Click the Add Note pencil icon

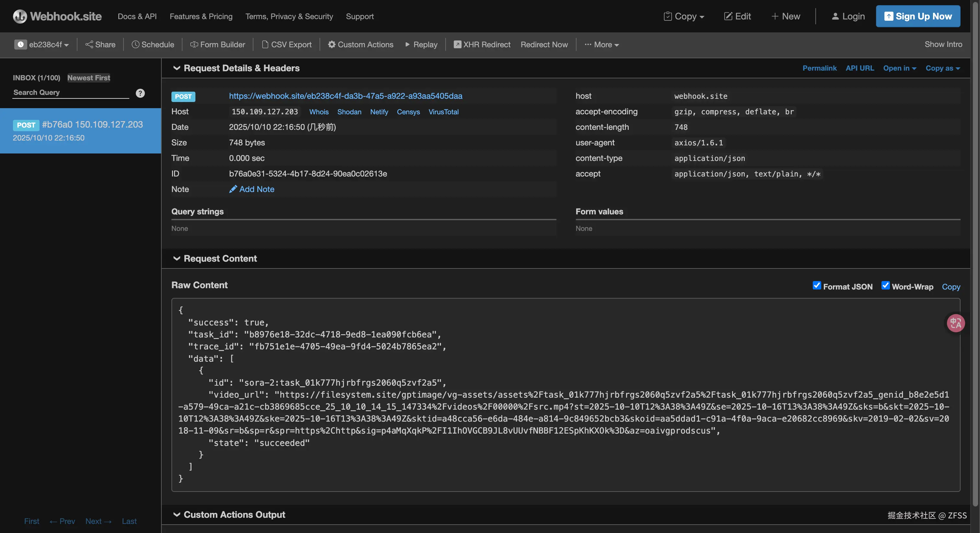(x=233, y=189)
